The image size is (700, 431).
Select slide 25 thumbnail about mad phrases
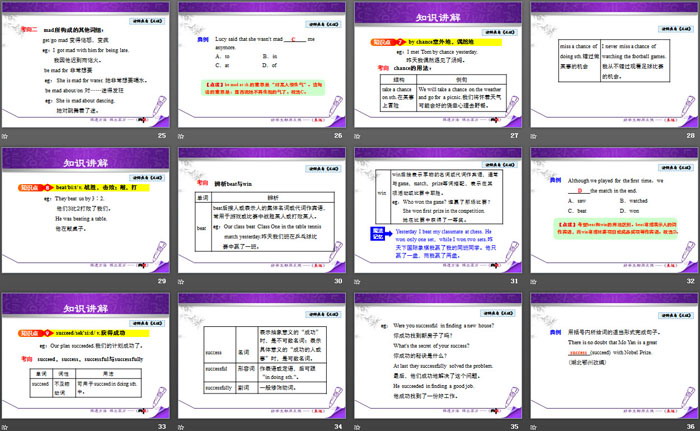pos(87,64)
